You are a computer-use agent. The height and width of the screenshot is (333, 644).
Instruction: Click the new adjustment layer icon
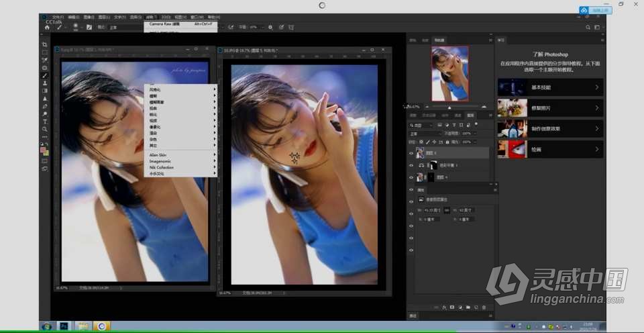tap(460, 307)
